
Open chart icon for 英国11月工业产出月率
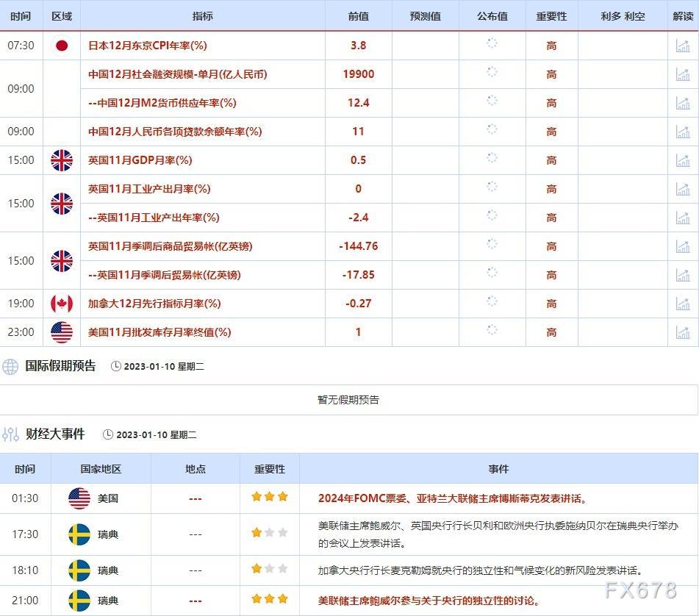[x=683, y=189]
